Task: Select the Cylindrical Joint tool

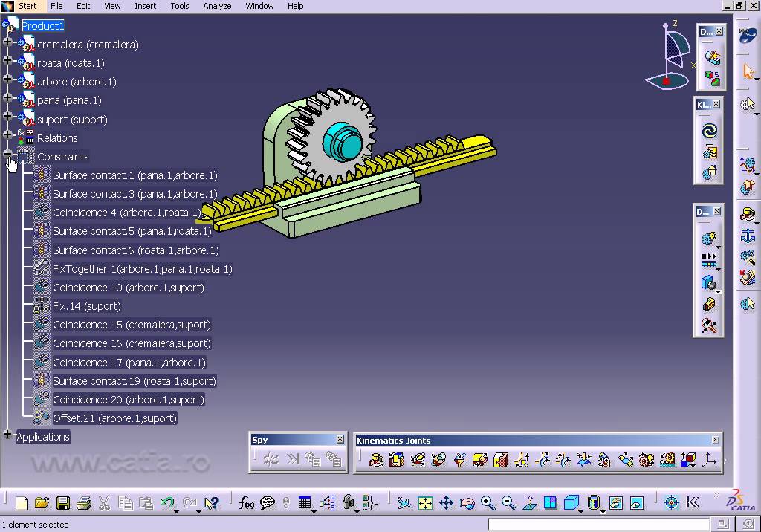Action: (x=418, y=459)
